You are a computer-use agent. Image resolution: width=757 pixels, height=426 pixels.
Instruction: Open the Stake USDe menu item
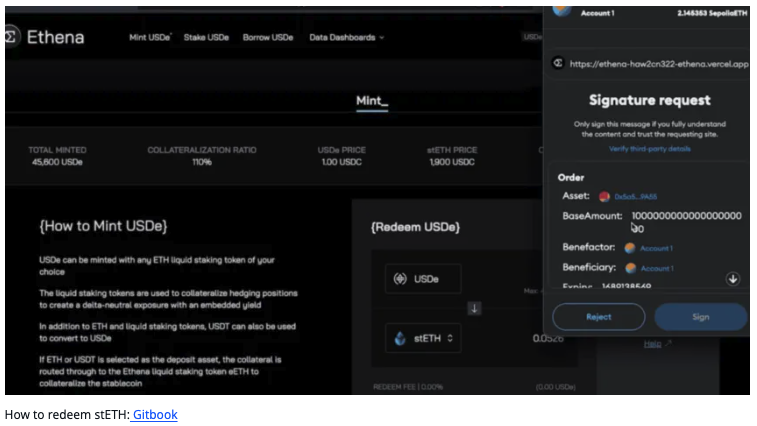[206, 38]
